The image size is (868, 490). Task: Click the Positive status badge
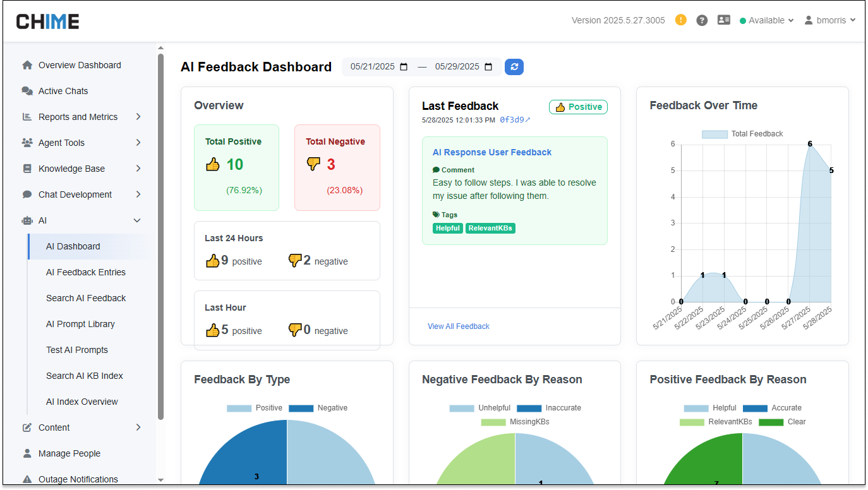point(578,107)
